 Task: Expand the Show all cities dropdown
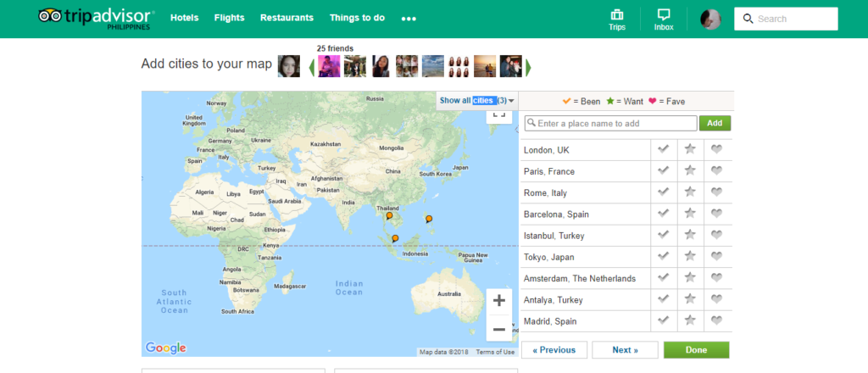(477, 101)
